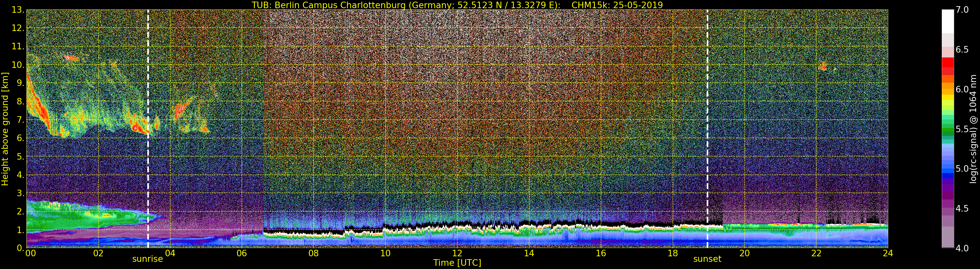Click the time axis tick '16'
Image resolution: width=980 pixels, height=269 pixels.
tap(601, 253)
